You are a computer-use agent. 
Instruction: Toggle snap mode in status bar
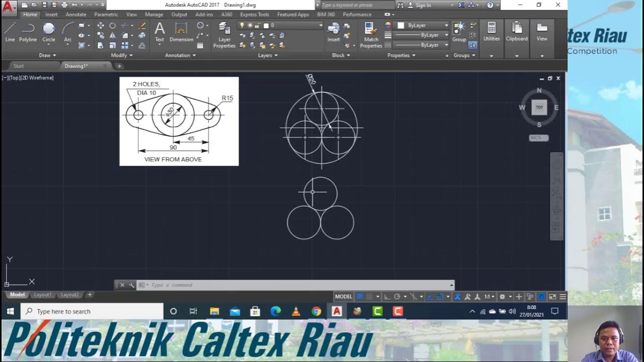coord(369,297)
